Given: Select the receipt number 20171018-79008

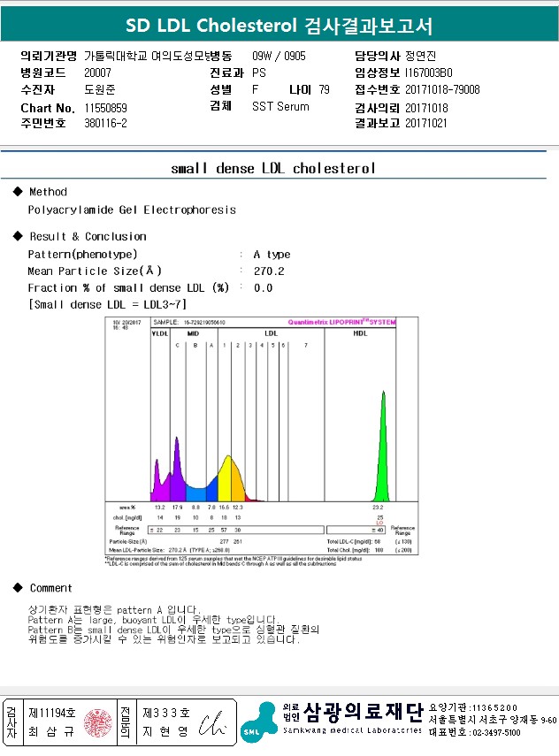Looking at the screenshot, I should 442,89.
